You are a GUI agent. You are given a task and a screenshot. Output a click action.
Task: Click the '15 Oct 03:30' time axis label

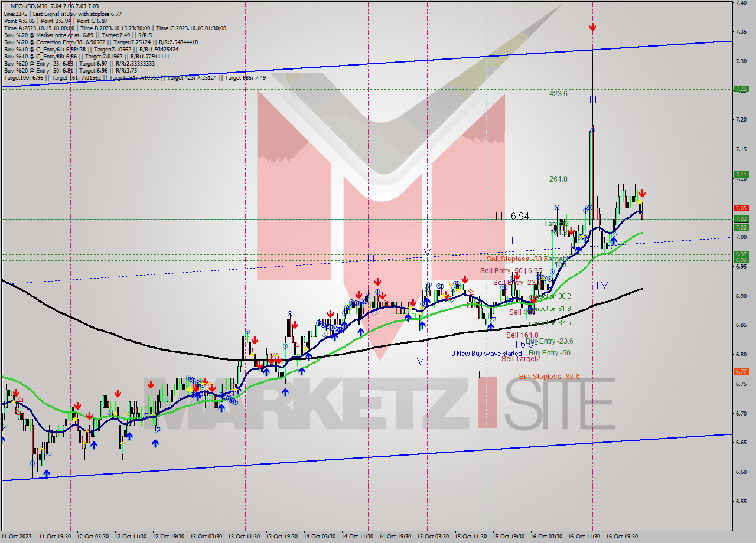tap(434, 537)
